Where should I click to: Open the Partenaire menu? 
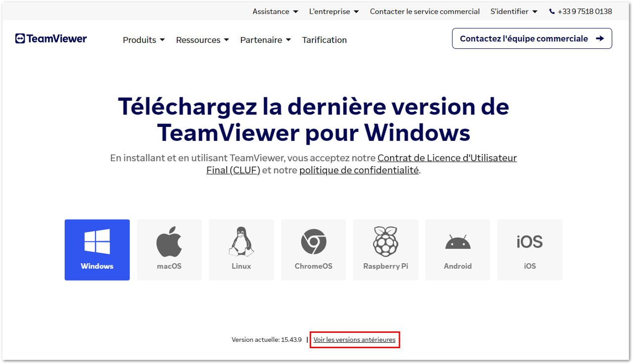pos(266,40)
